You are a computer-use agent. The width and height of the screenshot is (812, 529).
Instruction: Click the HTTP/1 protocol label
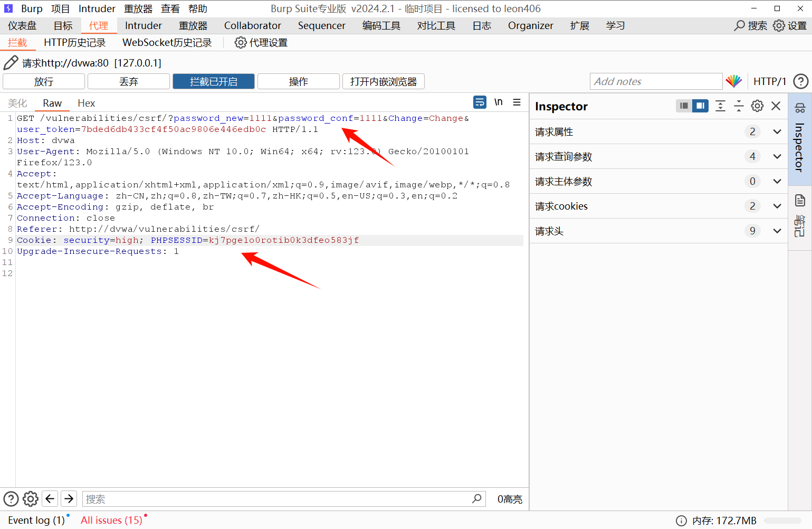769,81
